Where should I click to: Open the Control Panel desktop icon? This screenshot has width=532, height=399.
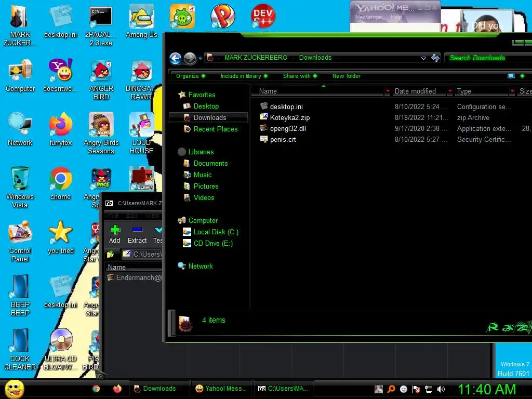tap(20, 241)
